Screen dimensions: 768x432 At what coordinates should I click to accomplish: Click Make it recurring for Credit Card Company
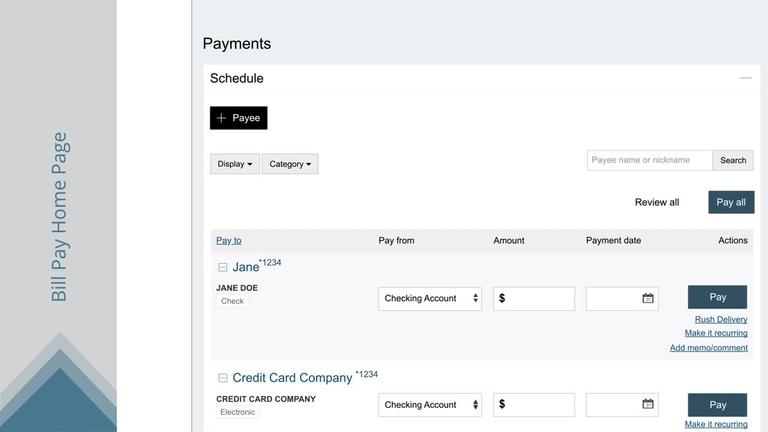(x=716, y=424)
